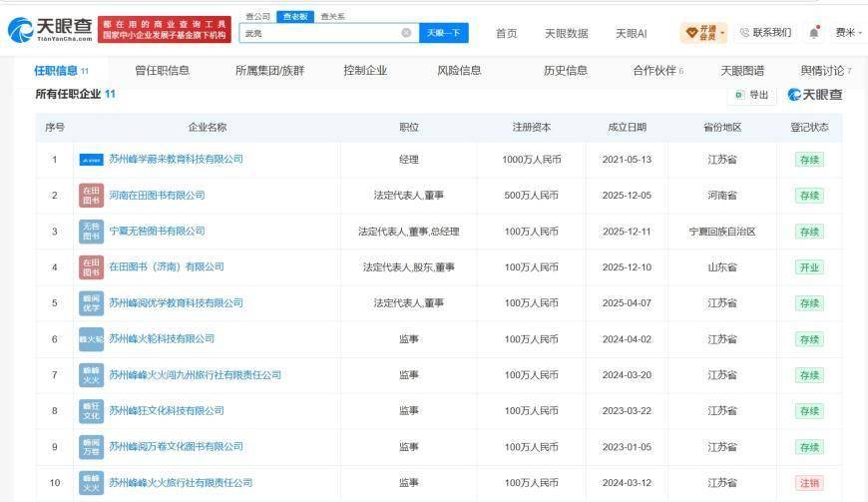Open company link 河南在田图书有限公司

click(x=157, y=195)
